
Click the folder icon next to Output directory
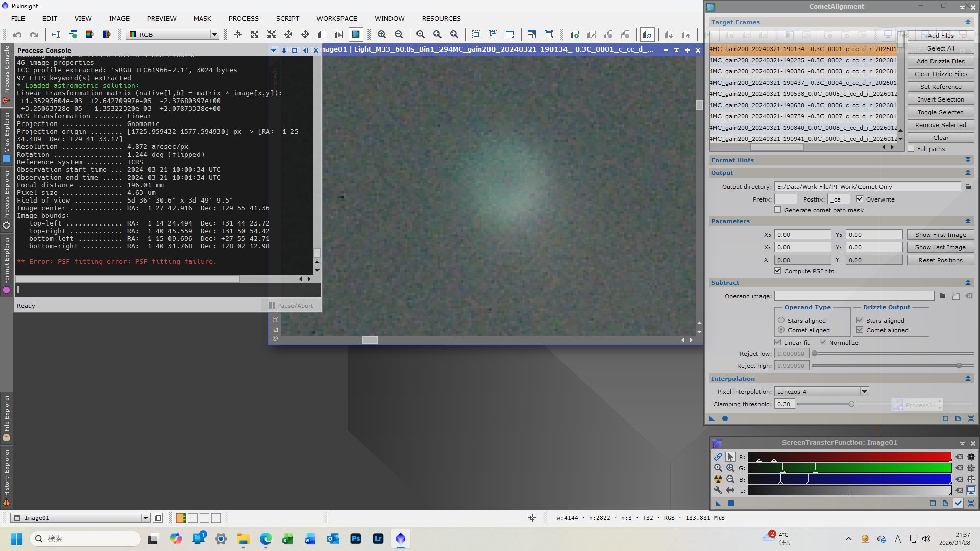[x=969, y=187]
